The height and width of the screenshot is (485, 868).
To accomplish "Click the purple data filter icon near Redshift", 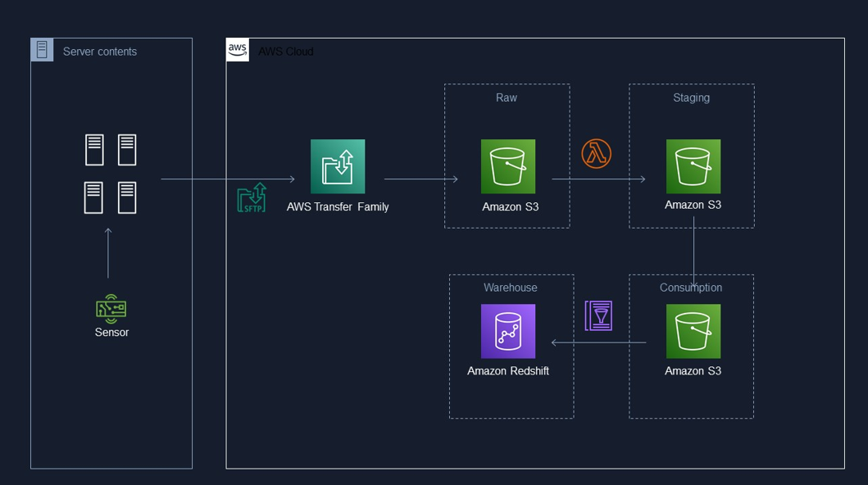I will tap(598, 315).
